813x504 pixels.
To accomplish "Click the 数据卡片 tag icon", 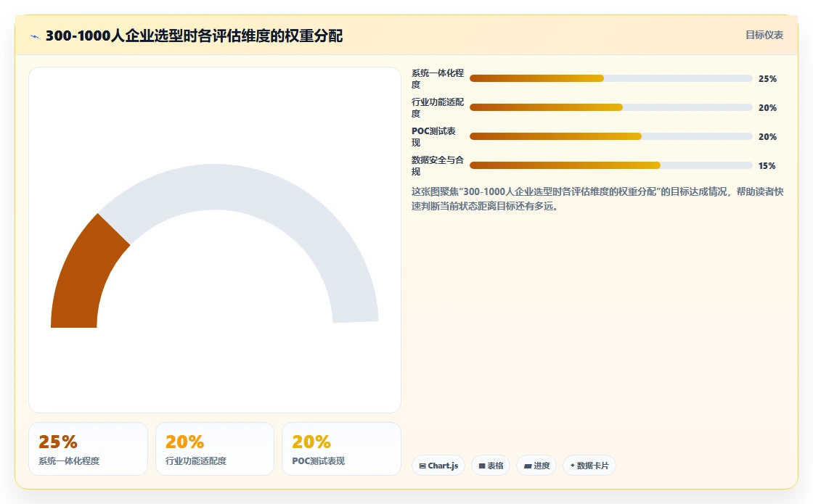I will click(573, 466).
